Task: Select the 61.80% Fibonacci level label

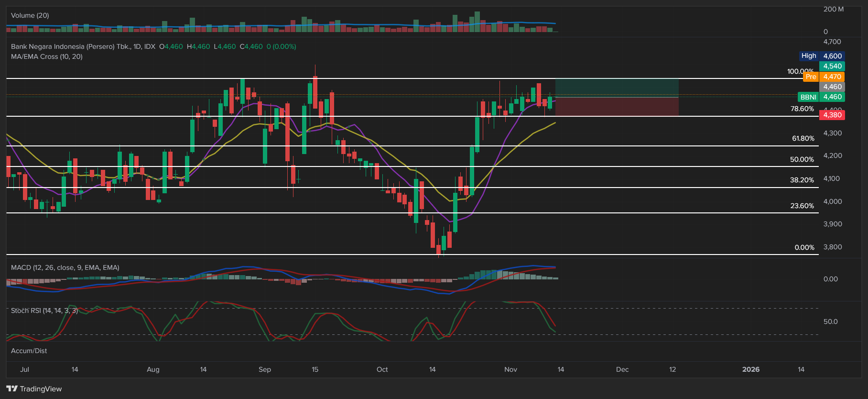Action: click(803, 138)
